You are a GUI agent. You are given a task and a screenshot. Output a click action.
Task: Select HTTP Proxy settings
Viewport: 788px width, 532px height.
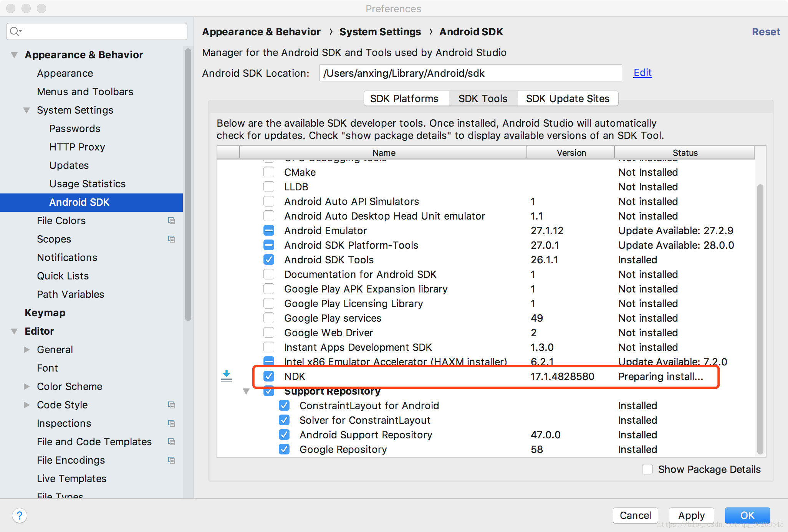(77, 147)
